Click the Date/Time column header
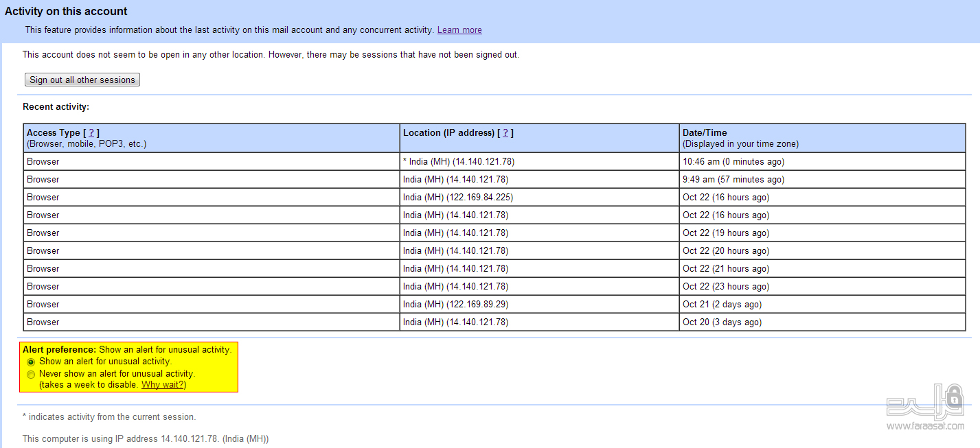Screen dimensions: 980x448 822,139
